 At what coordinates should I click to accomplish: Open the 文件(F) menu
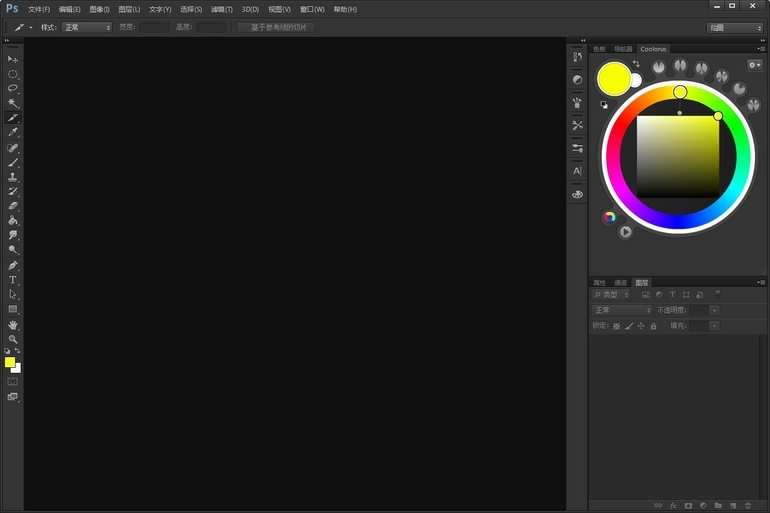[39, 9]
